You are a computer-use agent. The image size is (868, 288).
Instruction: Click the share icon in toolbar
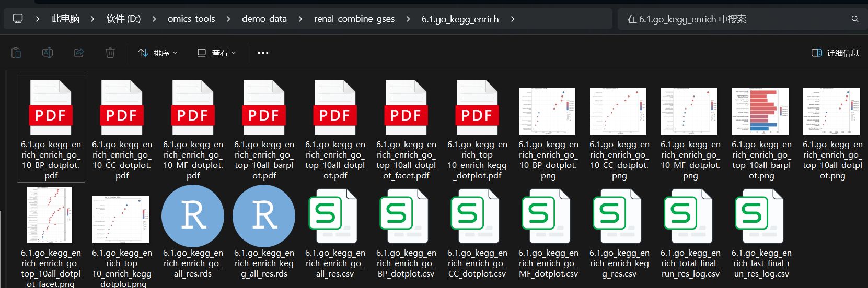point(79,53)
